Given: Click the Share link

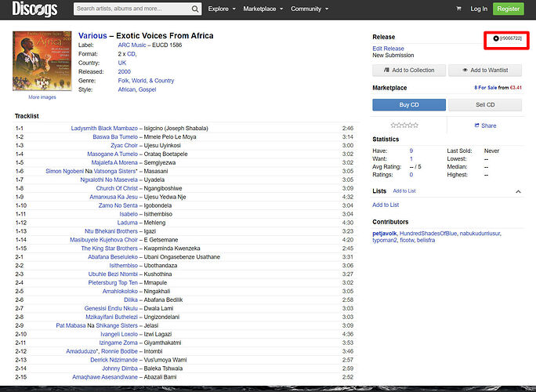Looking at the screenshot, I should point(485,125).
